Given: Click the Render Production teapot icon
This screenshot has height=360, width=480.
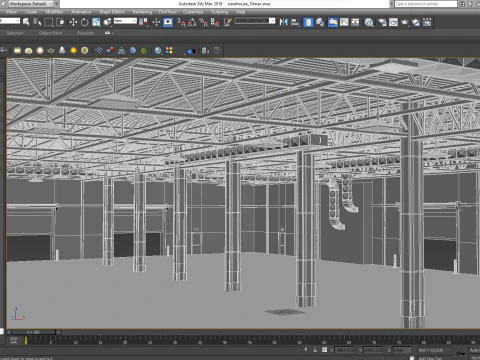Looking at the screenshot, I should [405, 22].
